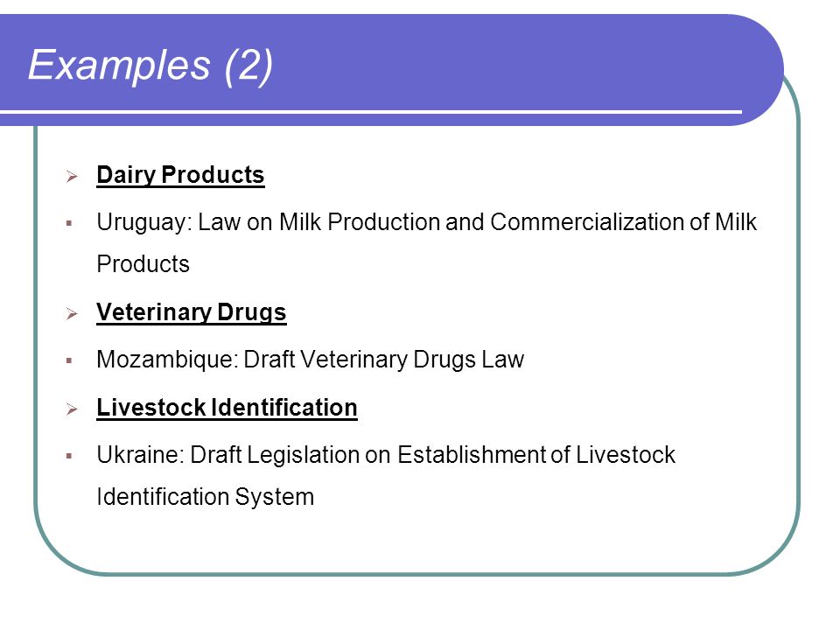Click the arrow bullet beside Veterinary Drugs
840x630 pixels.
click(72, 313)
